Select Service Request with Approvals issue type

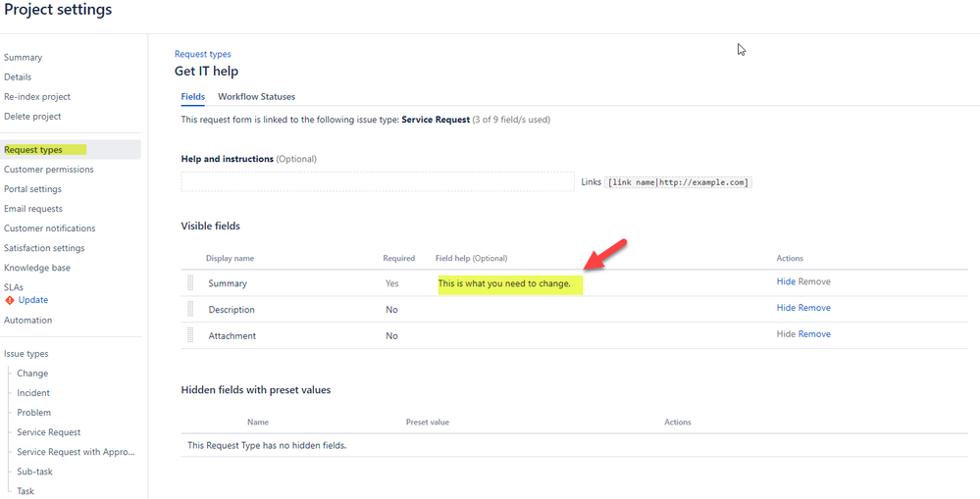click(x=76, y=452)
